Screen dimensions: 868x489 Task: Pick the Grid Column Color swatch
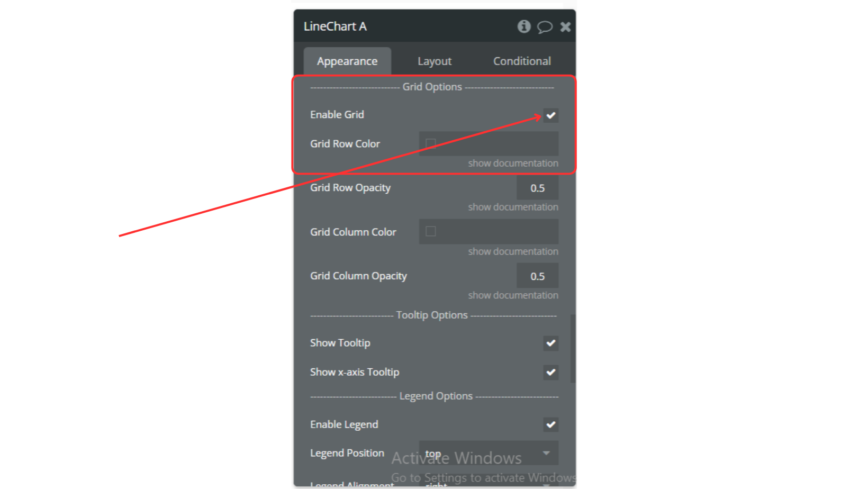click(431, 231)
